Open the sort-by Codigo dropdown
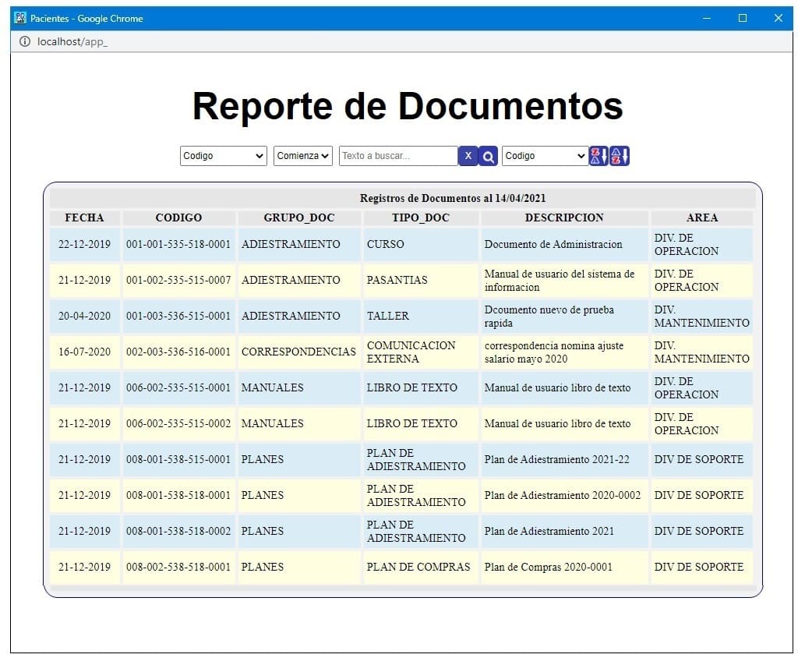Image resolution: width=798 pixels, height=672 pixels. click(x=545, y=156)
